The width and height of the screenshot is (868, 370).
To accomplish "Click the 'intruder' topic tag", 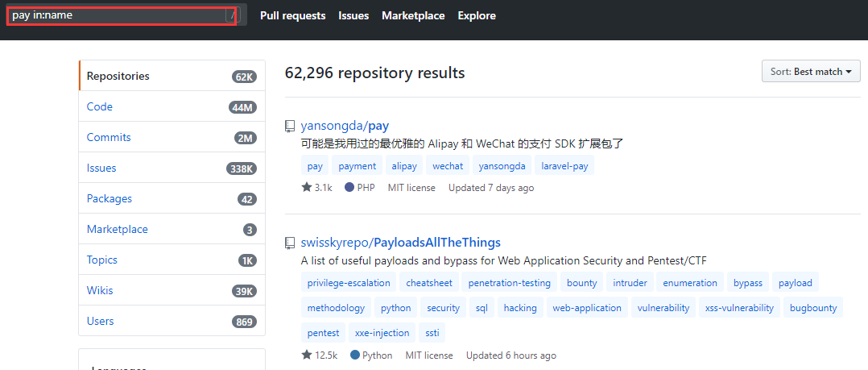I will click(630, 282).
